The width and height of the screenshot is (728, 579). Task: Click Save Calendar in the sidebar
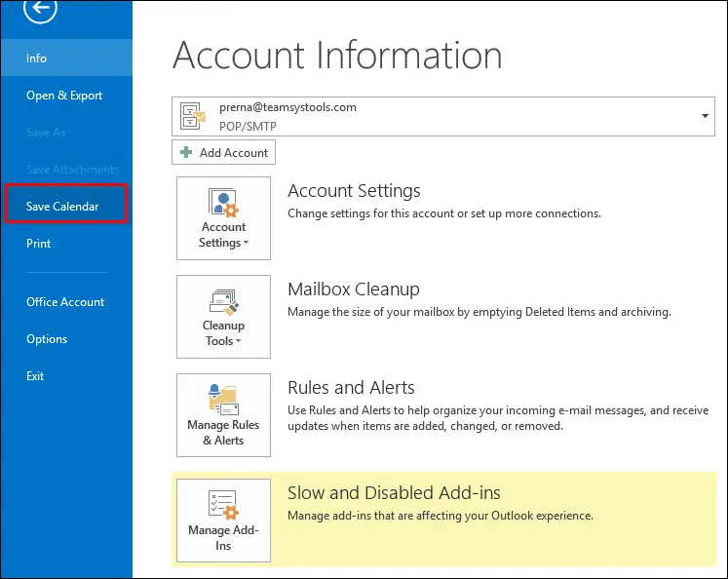pos(63,207)
